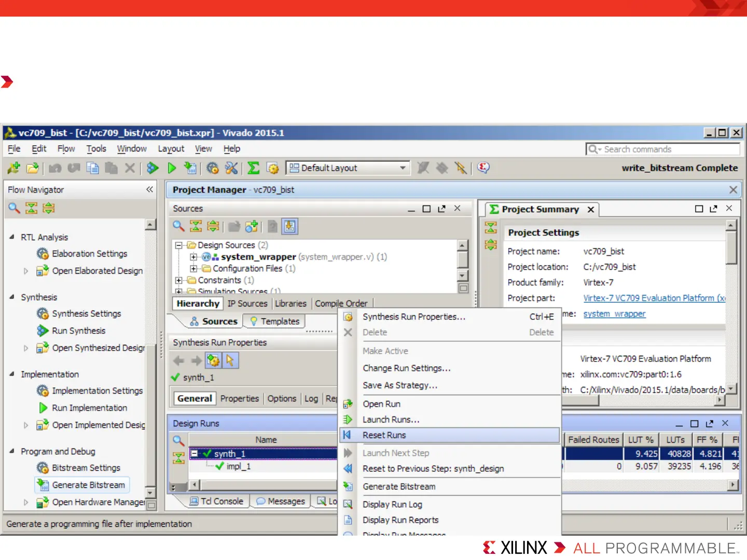
Task: Select Reset Runs from context menu
Action: 450,435
